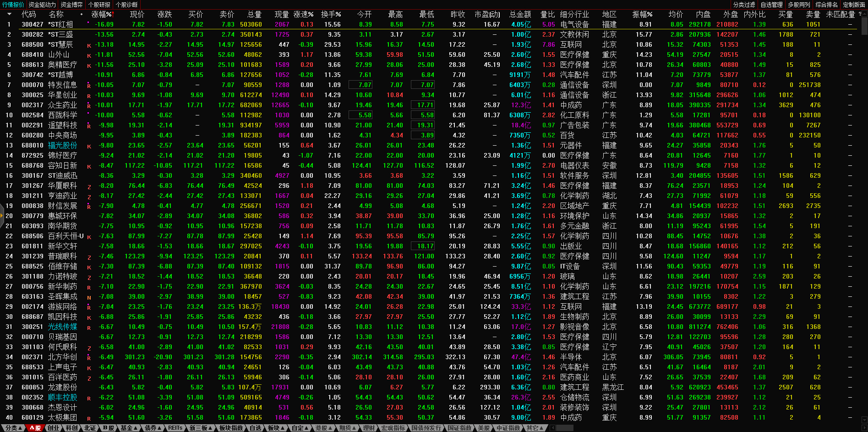This screenshot has width=868, height=432.
Task: Click the question mark help icon
Action: click(x=860, y=14)
